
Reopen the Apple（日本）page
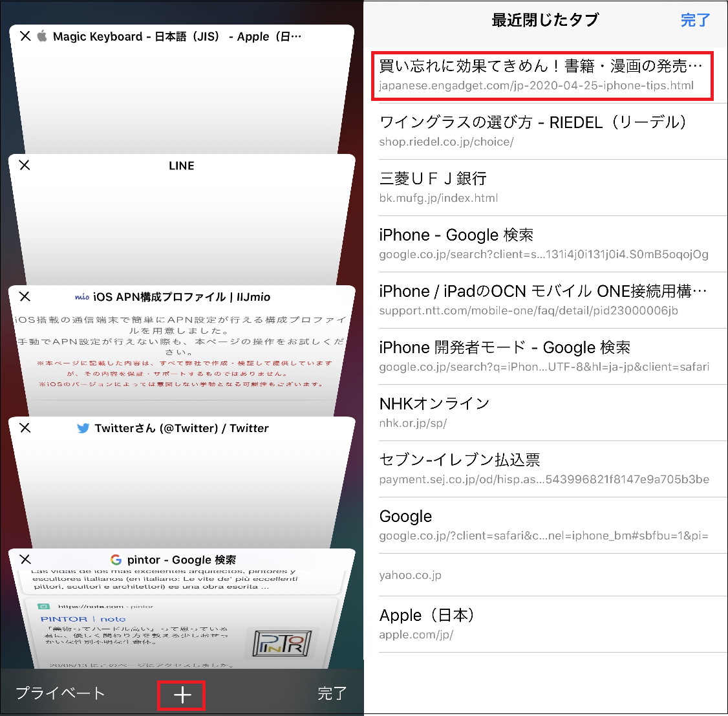pyautogui.click(x=542, y=624)
